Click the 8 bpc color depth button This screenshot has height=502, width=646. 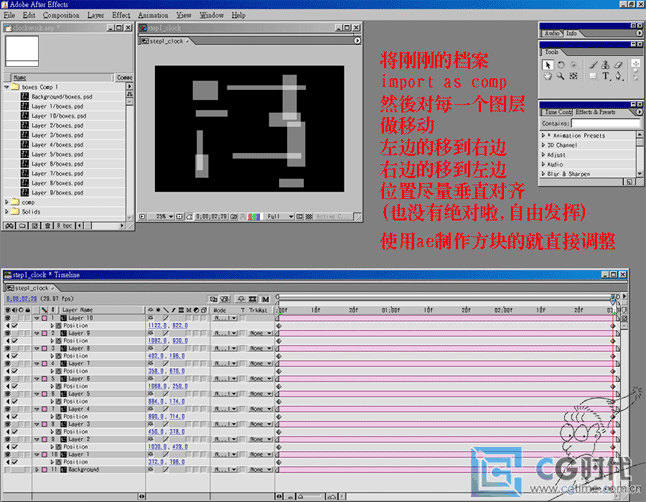(64, 226)
